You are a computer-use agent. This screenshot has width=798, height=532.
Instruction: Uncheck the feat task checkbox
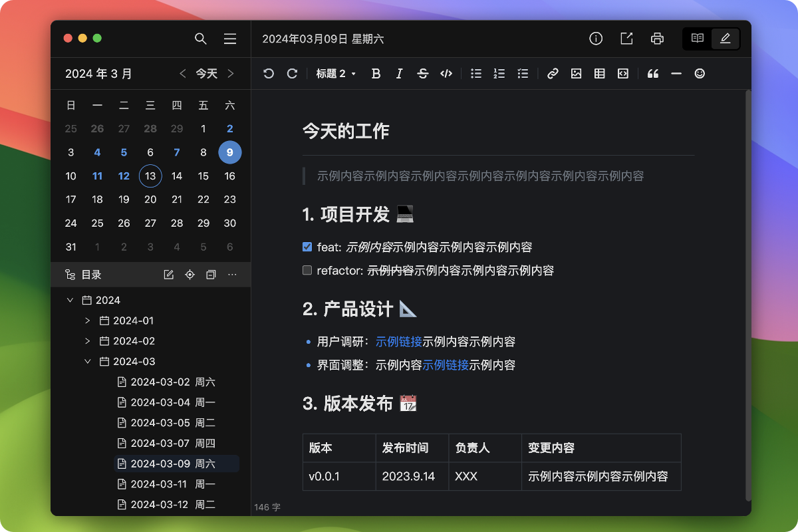(307, 247)
